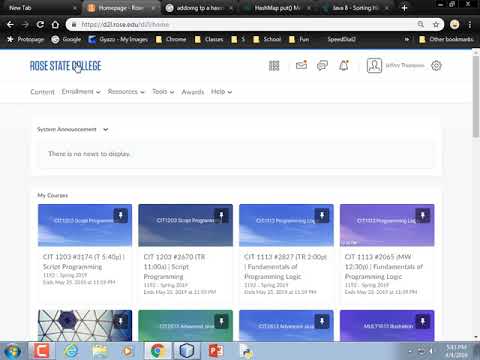Expand the Tools dropdown menu
480x360 pixels.
pos(163,92)
